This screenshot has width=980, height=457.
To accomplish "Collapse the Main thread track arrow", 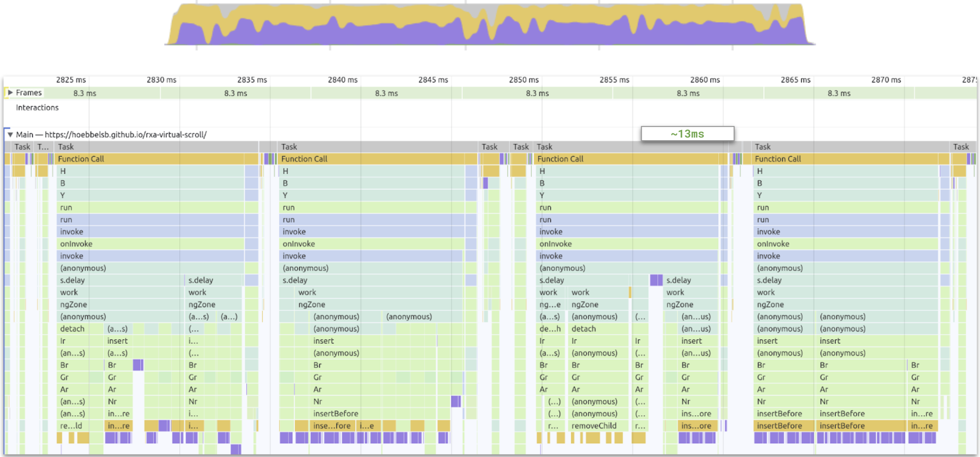I will tap(10, 135).
